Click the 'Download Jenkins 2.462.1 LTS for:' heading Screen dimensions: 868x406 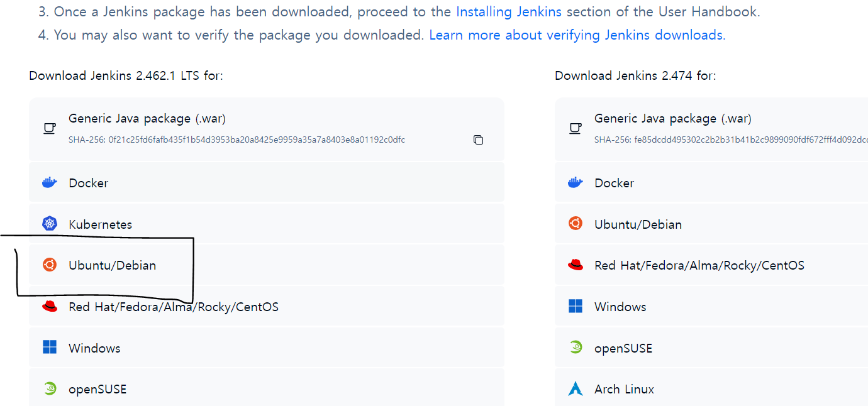click(126, 75)
